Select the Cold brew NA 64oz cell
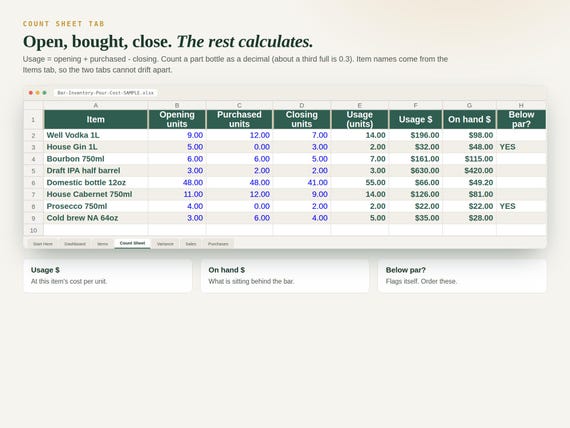The image size is (570, 428). 96,218
